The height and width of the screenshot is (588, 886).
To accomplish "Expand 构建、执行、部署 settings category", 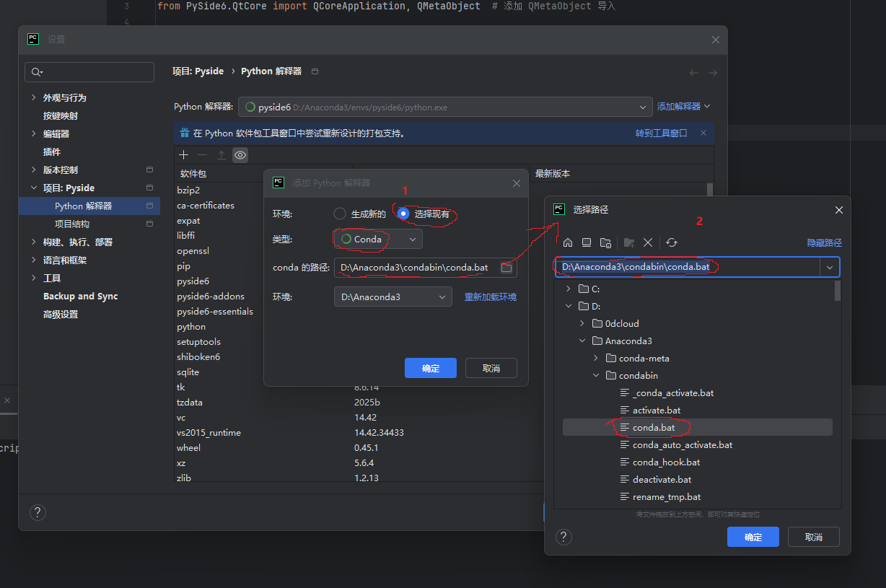I will coord(33,242).
